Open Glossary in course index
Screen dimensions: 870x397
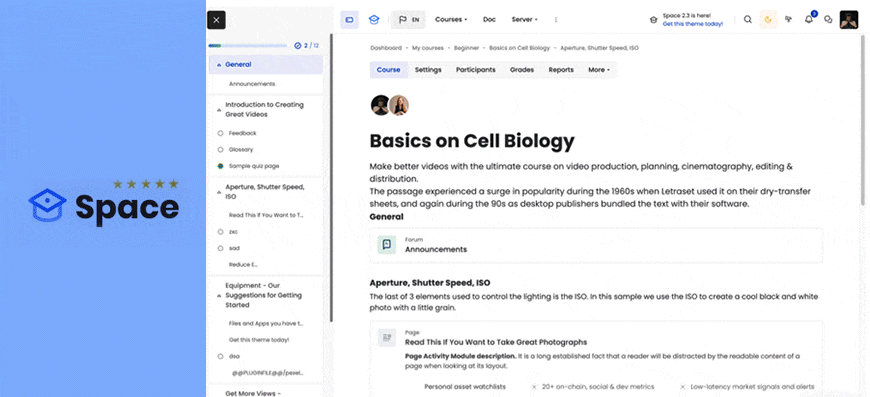pyautogui.click(x=241, y=150)
